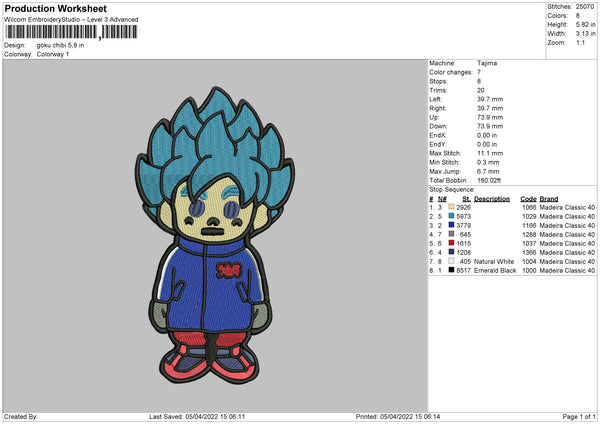This screenshot has width=600, height=424.
Task: Click the width value '3.13 in'
Action: click(x=585, y=34)
